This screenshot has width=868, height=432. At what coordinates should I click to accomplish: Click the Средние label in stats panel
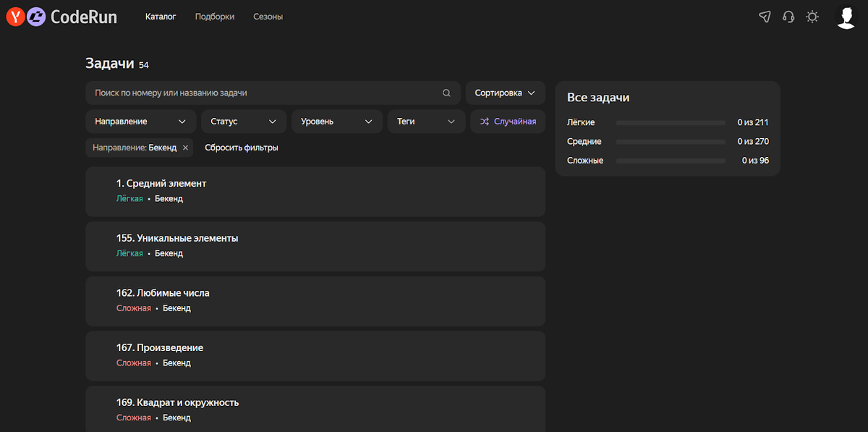point(584,142)
